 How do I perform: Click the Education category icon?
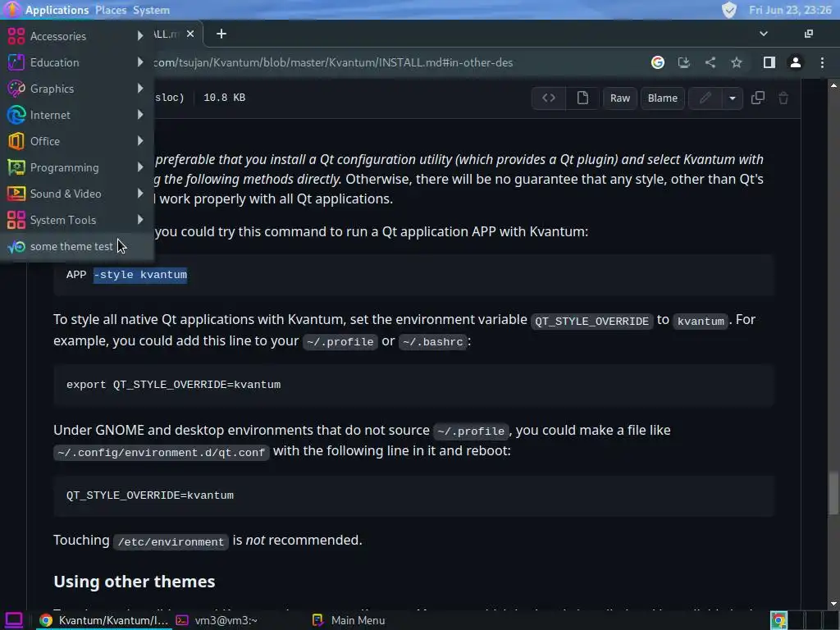16,62
